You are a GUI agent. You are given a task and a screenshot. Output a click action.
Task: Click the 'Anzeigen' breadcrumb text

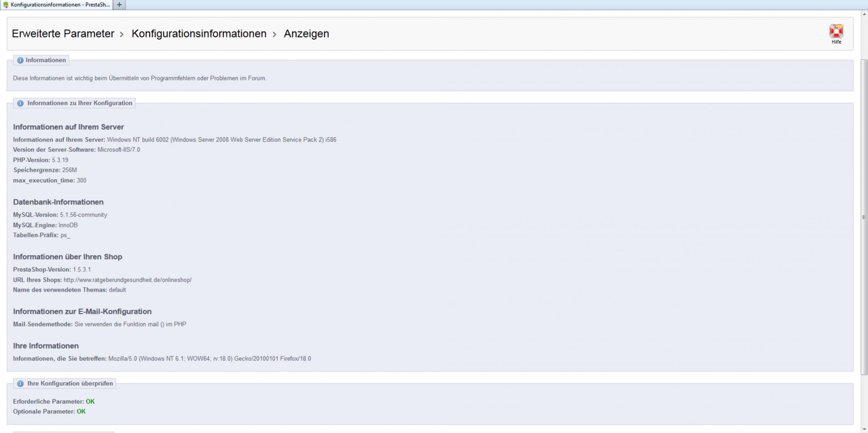coord(306,34)
